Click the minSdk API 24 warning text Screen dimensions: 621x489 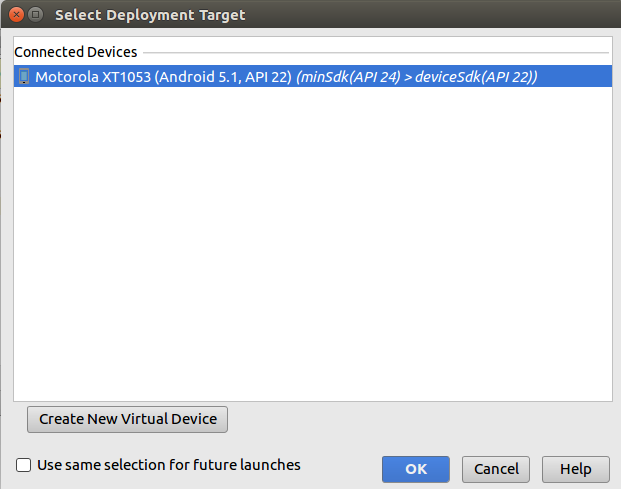(x=417, y=77)
